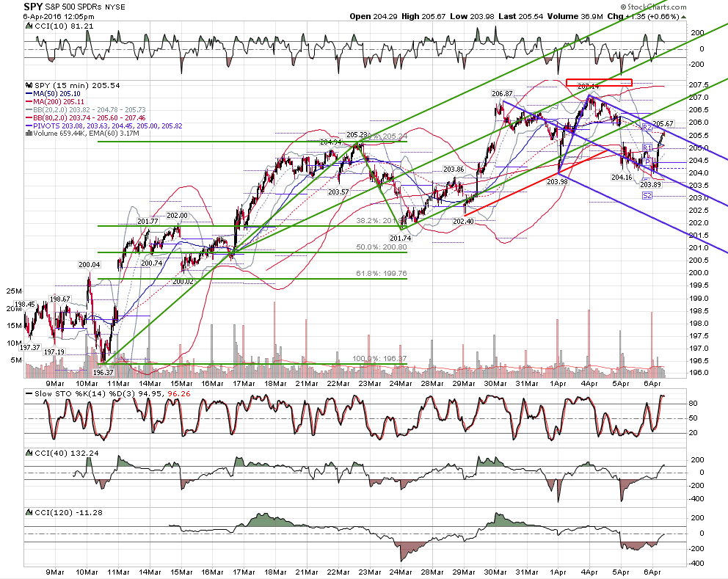Select the S2 pivot label box
728x579 pixels.
pyautogui.click(x=647, y=196)
